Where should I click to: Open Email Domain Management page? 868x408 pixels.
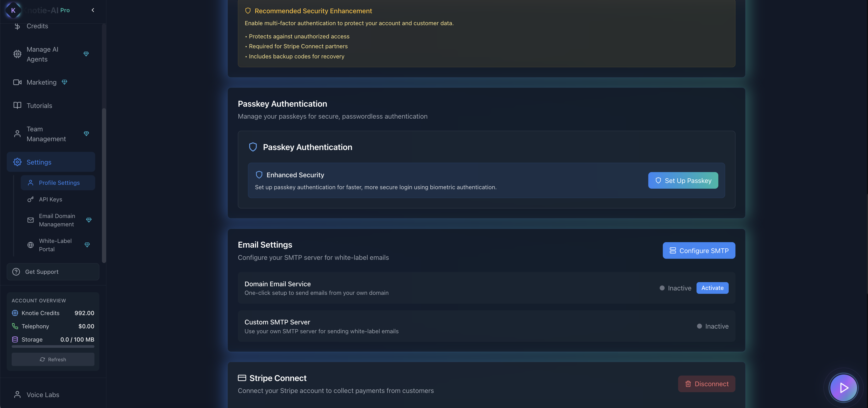(x=57, y=220)
